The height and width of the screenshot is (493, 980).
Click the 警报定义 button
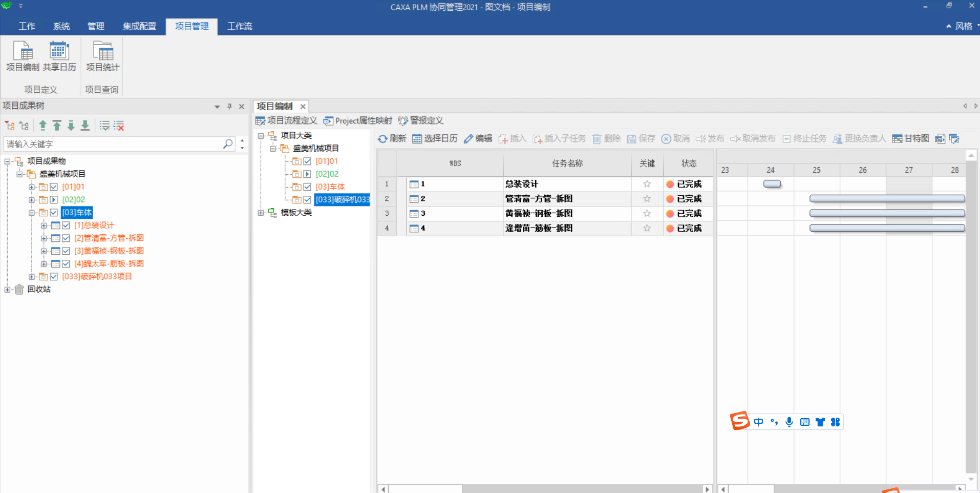pos(421,120)
